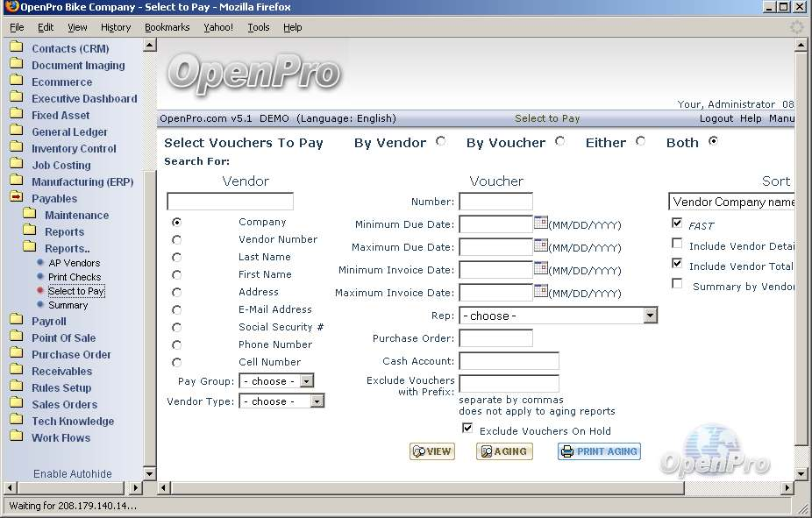Open the Sort dropdown showing Vendor Company name
812x518 pixels.
tap(731, 202)
